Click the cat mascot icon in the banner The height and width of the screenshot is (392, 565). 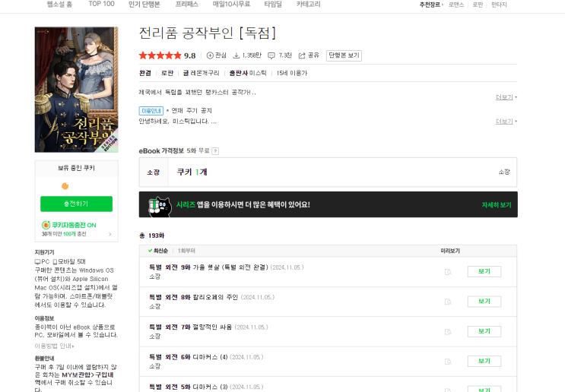tap(160, 207)
